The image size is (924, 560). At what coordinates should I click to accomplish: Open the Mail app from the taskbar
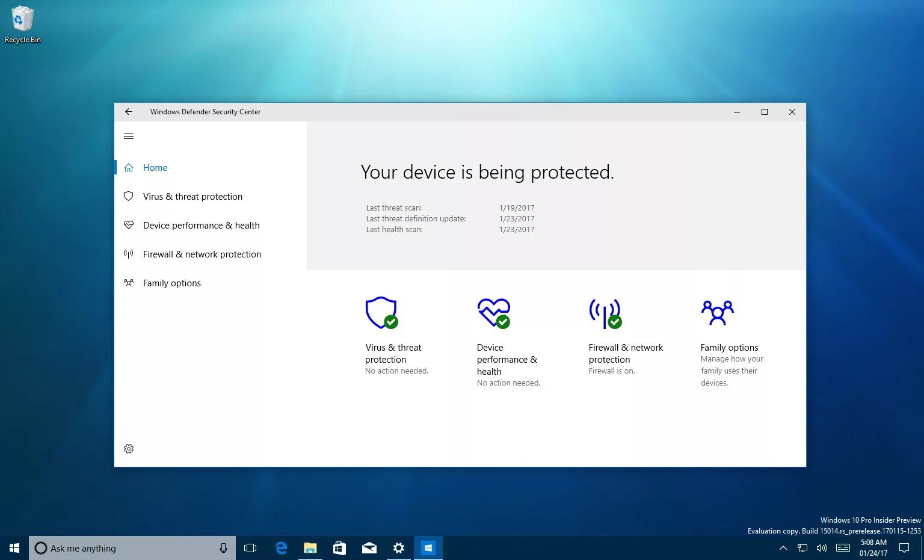tap(369, 548)
